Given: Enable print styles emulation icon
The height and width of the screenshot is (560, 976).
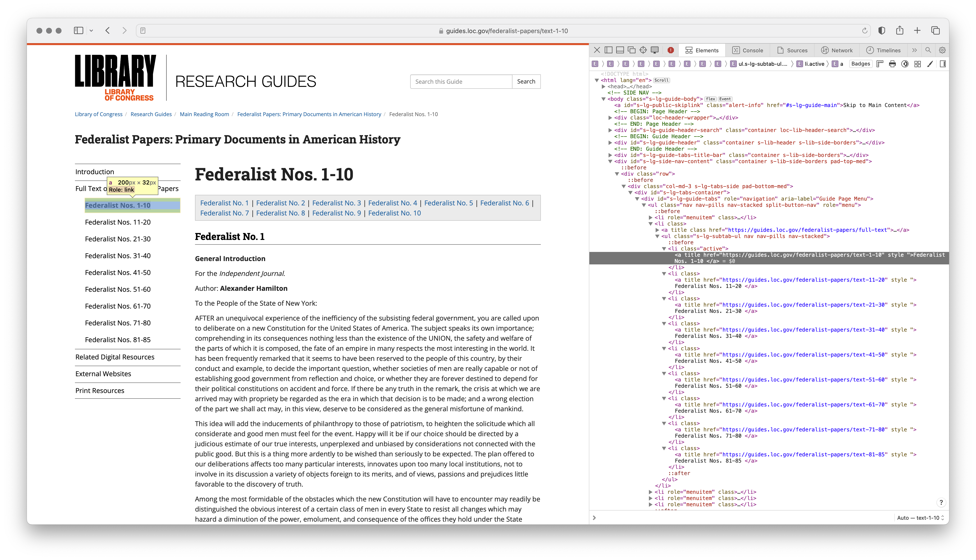Looking at the screenshot, I should 892,64.
